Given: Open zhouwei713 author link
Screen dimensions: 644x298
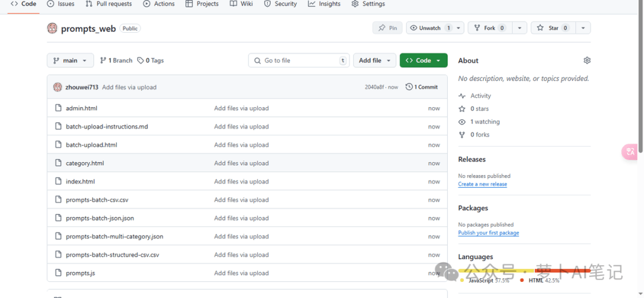Looking at the screenshot, I should pyautogui.click(x=82, y=87).
